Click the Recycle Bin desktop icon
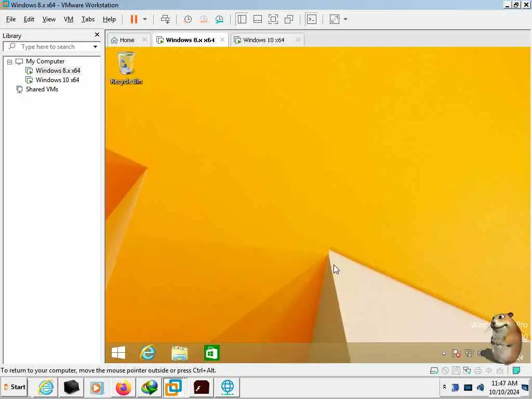532x399 pixels. pos(126,68)
